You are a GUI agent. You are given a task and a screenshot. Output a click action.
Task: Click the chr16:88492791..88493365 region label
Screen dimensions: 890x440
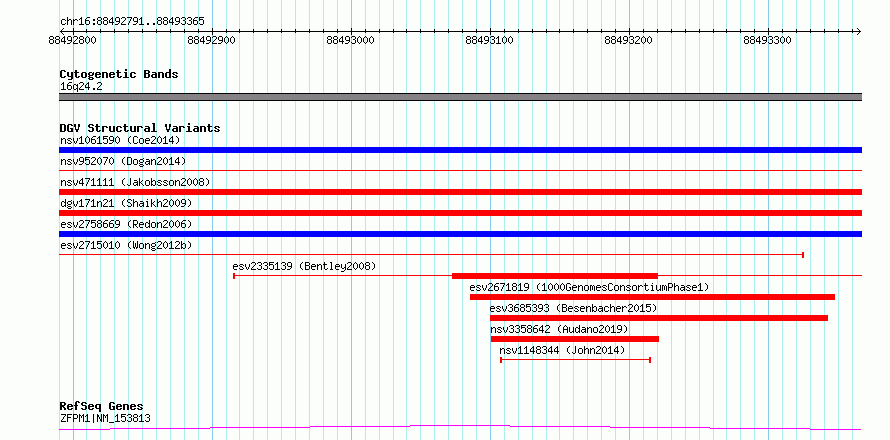coord(132,22)
